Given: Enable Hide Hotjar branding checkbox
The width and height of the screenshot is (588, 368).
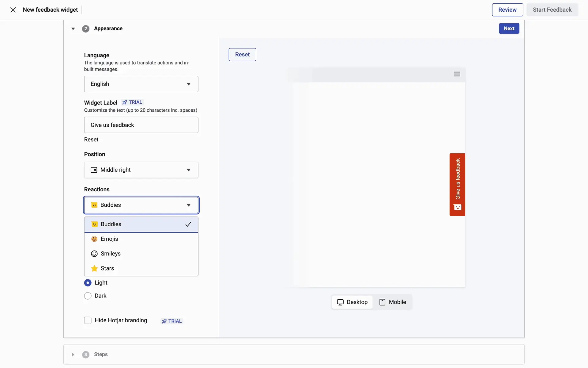Looking at the screenshot, I should coord(88,320).
